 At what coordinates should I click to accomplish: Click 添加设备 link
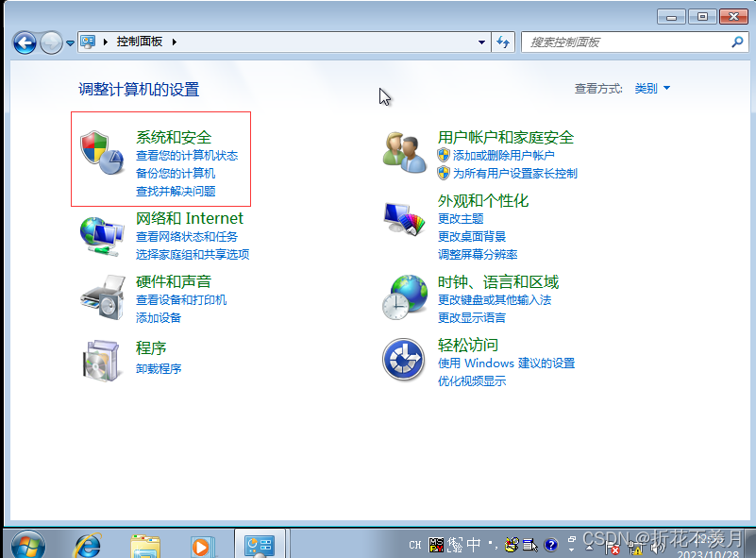(159, 317)
